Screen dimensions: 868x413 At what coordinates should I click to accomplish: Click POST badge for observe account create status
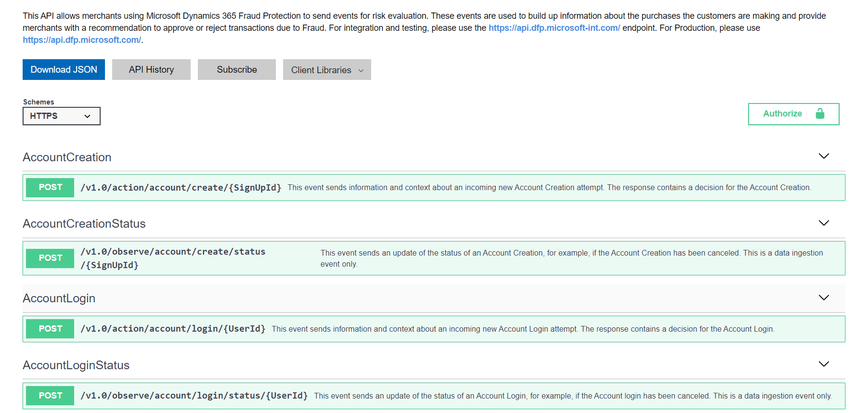50,258
